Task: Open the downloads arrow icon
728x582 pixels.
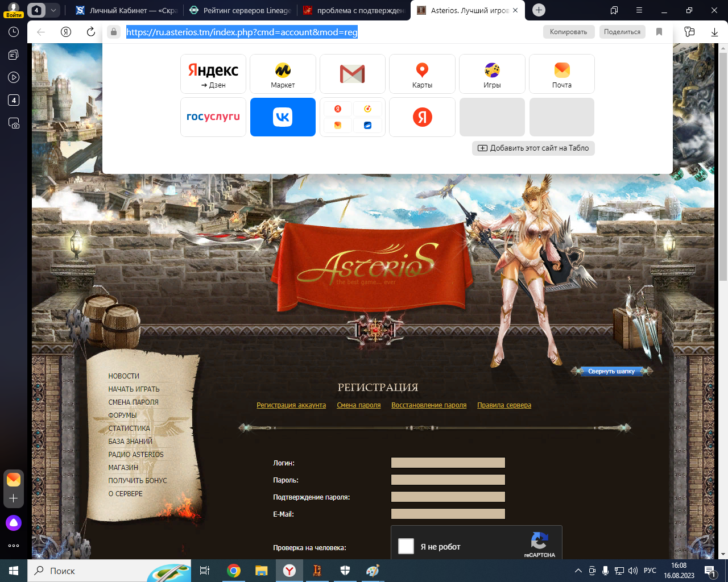Action: [x=715, y=32]
